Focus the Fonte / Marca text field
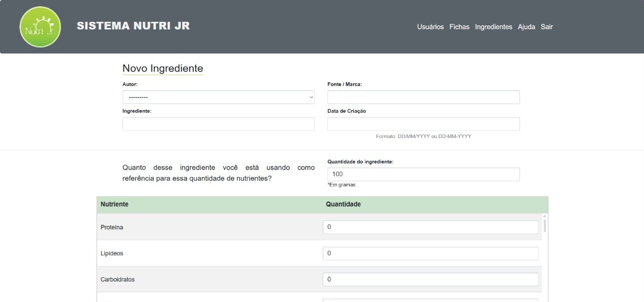 coord(423,97)
